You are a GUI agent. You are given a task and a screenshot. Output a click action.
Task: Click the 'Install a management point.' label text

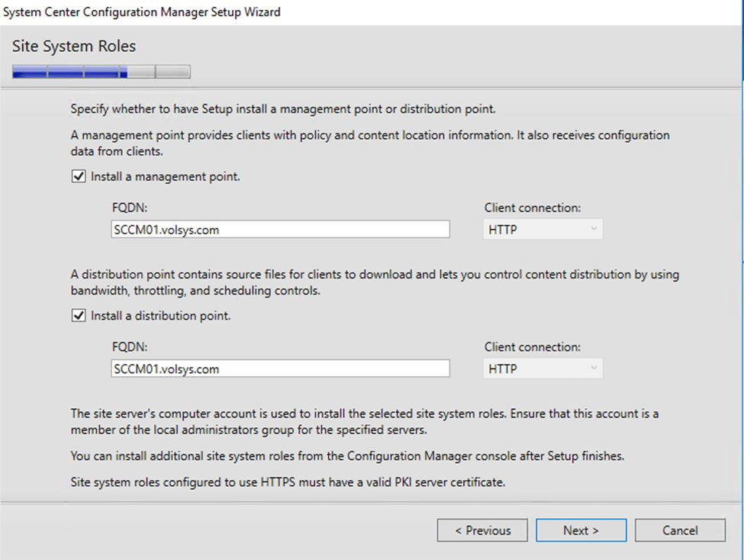[166, 176]
